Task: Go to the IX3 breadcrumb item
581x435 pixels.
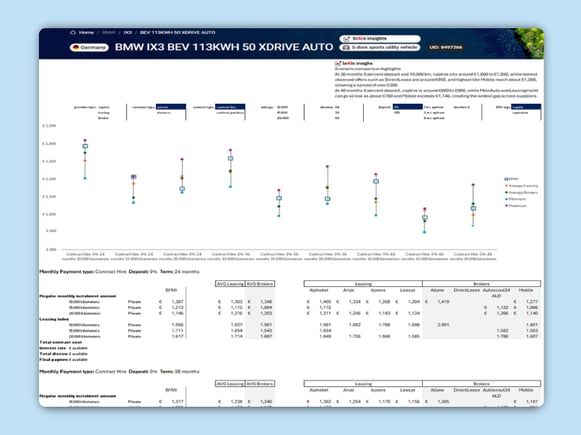Action: (127, 33)
